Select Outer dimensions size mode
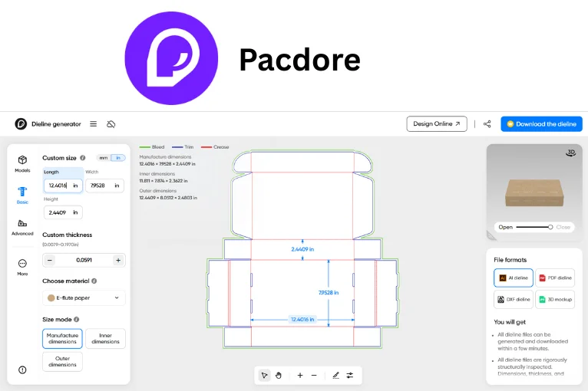588x391 pixels. [x=62, y=361]
